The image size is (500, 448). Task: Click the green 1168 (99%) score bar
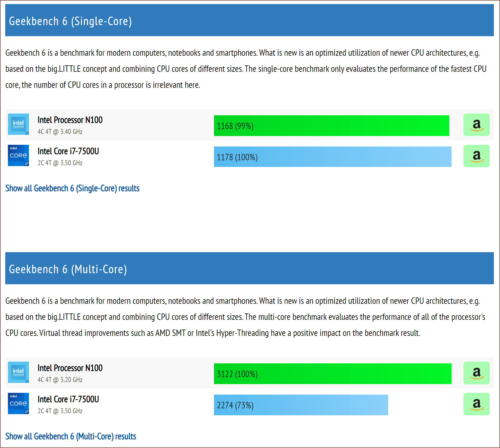pos(331,126)
